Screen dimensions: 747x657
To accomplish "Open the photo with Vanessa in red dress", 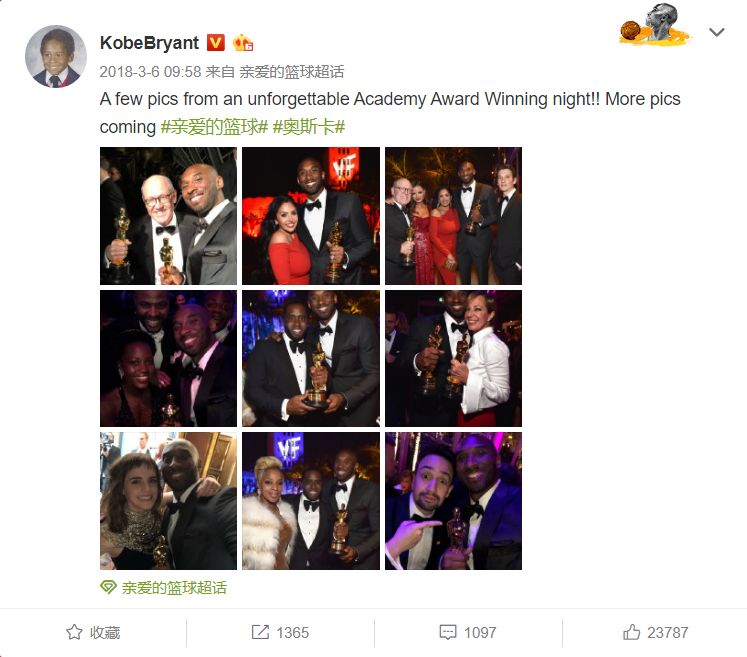I will pyautogui.click(x=311, y=216).
